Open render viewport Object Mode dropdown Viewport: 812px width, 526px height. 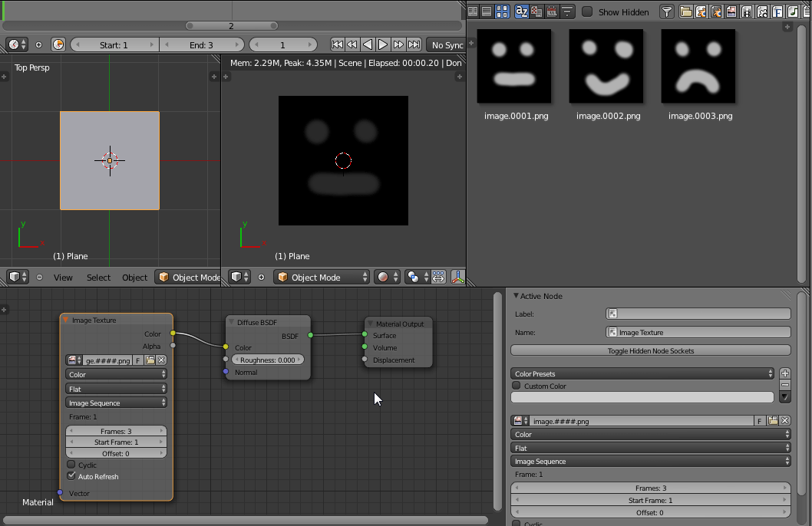click(321, 278)
